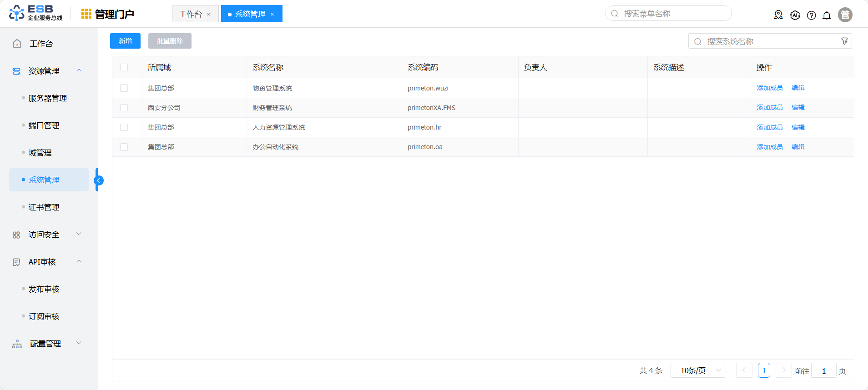The width and height of the screenshot is (868, 390).
Task: Open the 10条/页 page size dropdown
Action: click(x=697, y=370)
